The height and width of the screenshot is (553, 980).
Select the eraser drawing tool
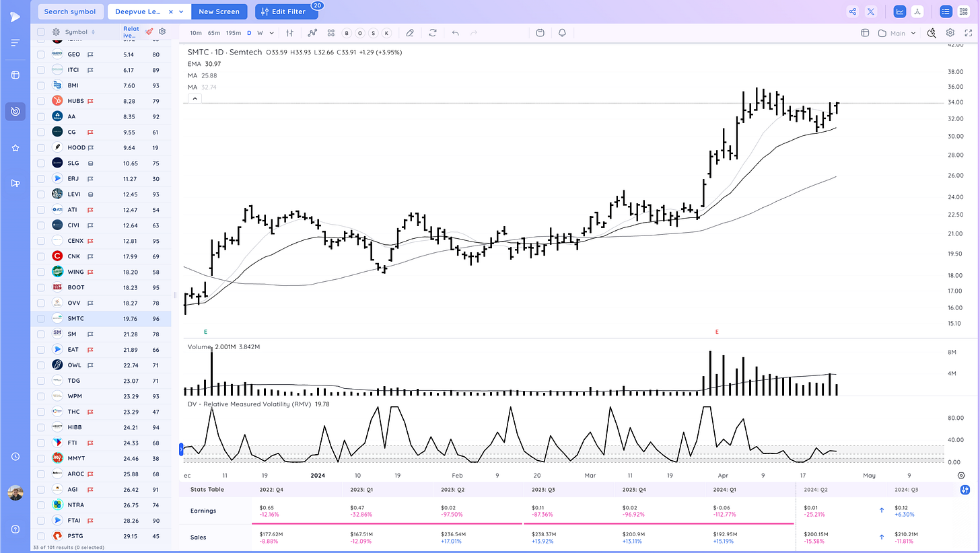[x=410, y=32]
